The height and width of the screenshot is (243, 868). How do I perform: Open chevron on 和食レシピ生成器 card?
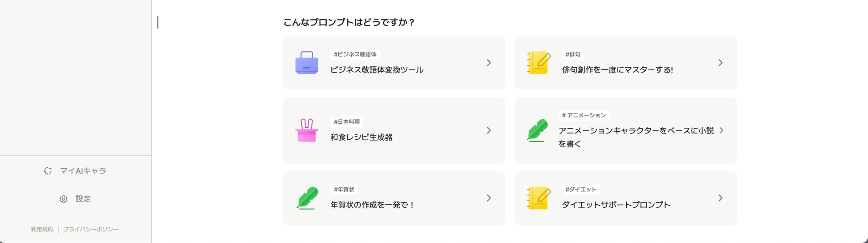(489, 130)
